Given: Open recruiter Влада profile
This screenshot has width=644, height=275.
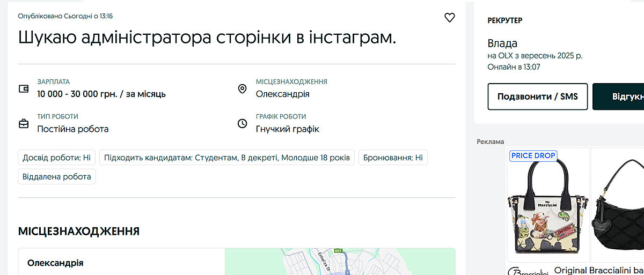Looking at the screenshot, I should click(x=502, y=43).
